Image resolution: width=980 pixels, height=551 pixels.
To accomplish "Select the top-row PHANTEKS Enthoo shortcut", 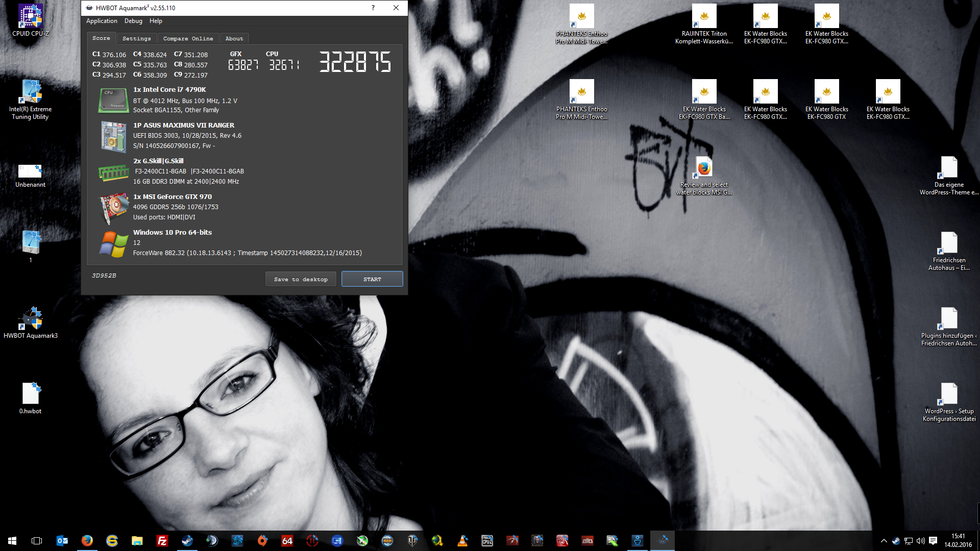I will (582, 24).
